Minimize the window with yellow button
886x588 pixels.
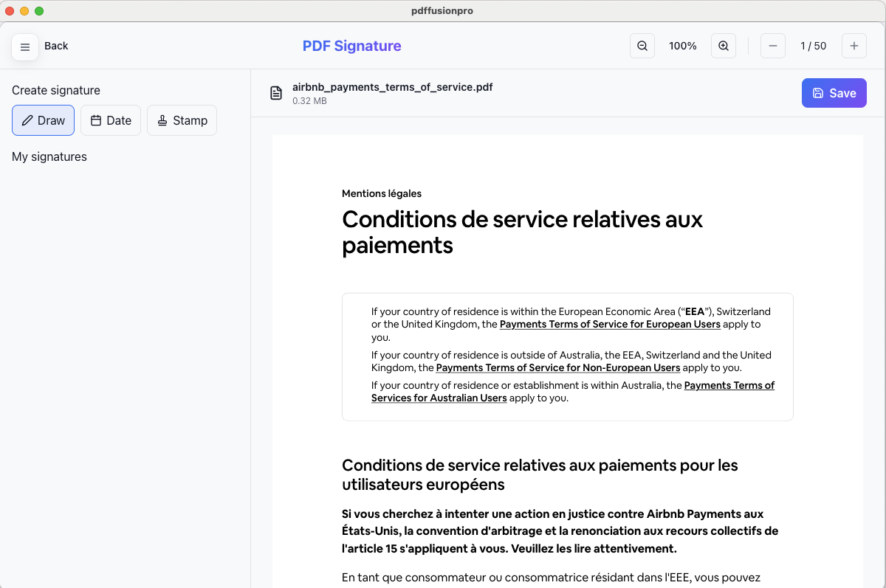tap(24, 10)
